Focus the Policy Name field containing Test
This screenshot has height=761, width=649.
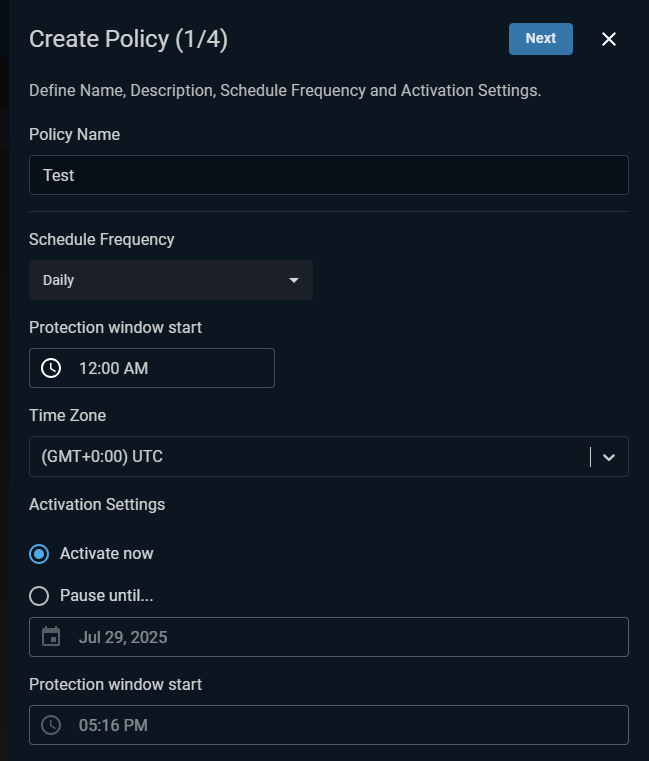point(329,175)
